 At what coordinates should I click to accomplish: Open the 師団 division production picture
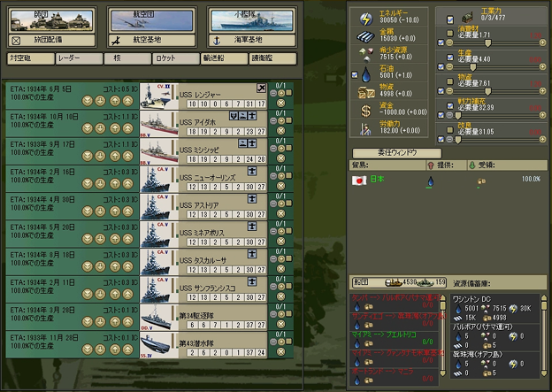(51, 20)
